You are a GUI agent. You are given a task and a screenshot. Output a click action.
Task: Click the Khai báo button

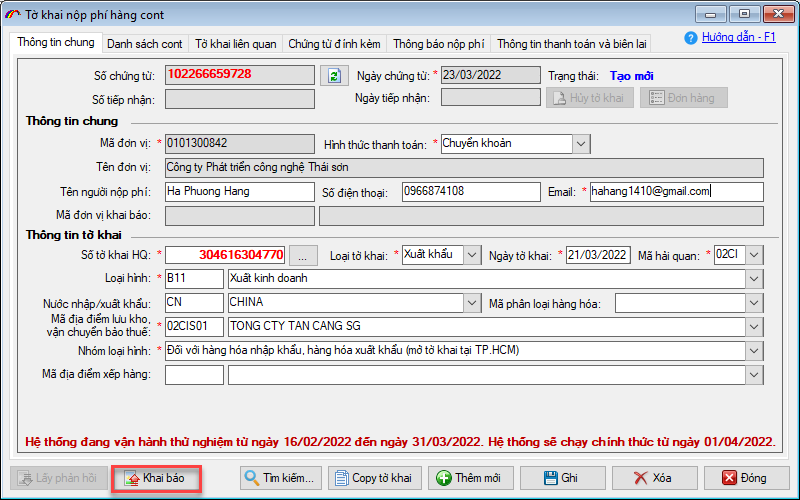156,478
